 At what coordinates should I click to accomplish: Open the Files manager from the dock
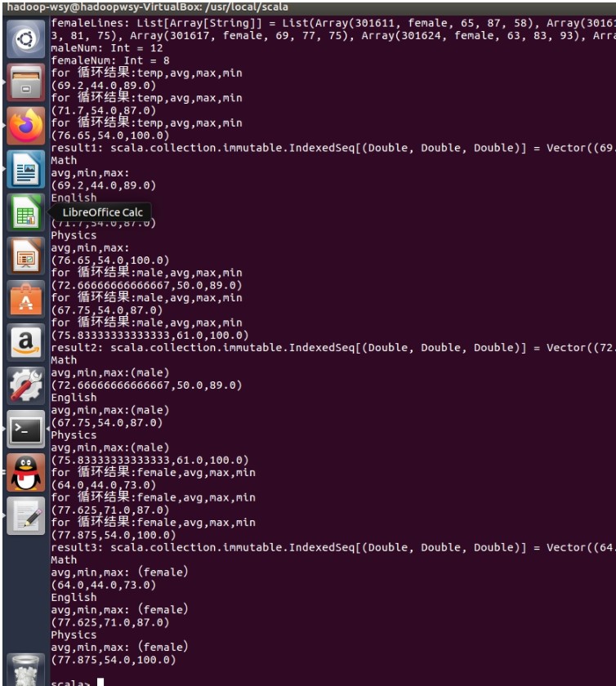pyautogui.click(x=26, y=82)
